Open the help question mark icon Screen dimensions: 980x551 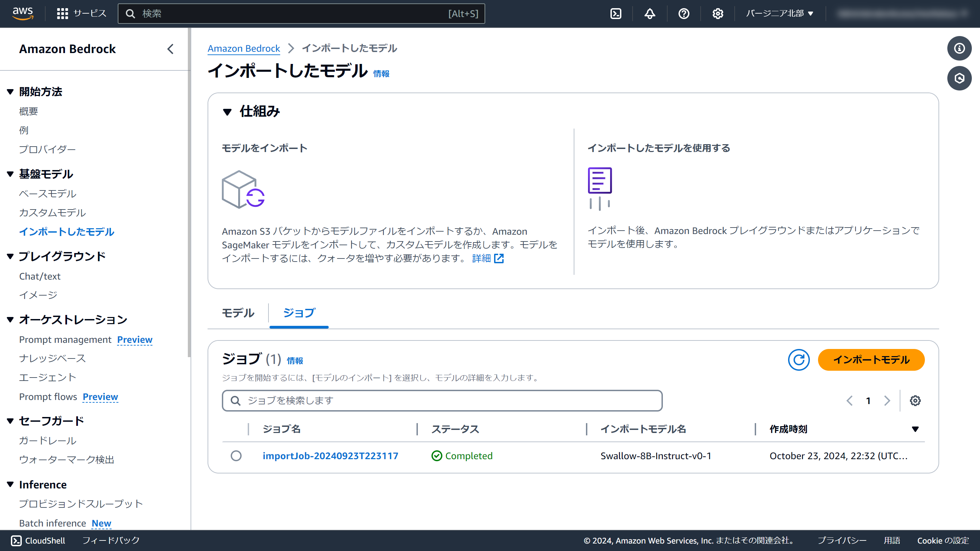tap(684, 14)
